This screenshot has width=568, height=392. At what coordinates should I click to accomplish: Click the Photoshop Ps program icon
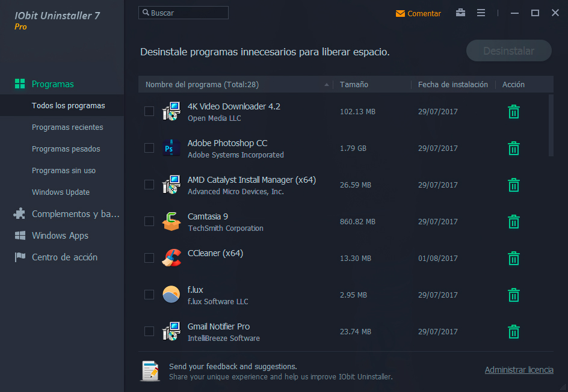(x=171, y=148)
